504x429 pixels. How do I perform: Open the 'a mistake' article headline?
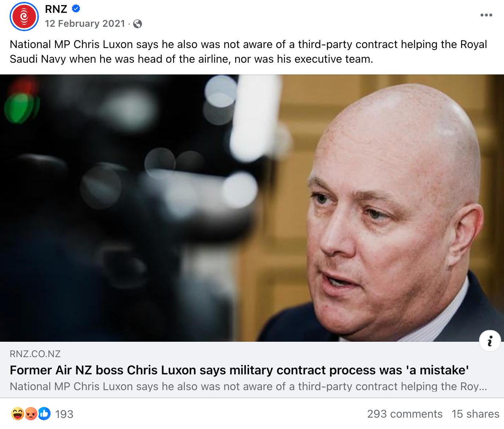coord(239,370)
